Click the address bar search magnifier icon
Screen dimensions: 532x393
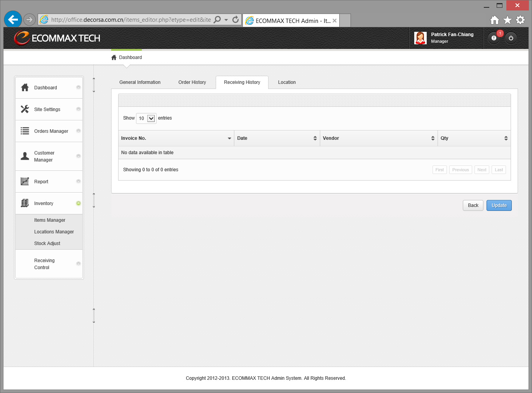point(217,19)
